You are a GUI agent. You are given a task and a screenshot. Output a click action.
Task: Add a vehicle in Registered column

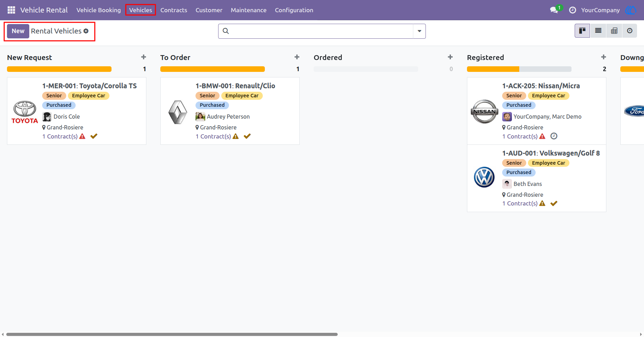pyautogui.click(x=604, y=57)
